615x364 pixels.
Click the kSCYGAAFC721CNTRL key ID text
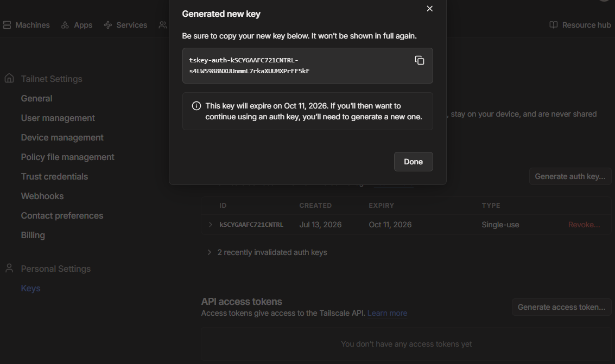[x=251, y=225]
